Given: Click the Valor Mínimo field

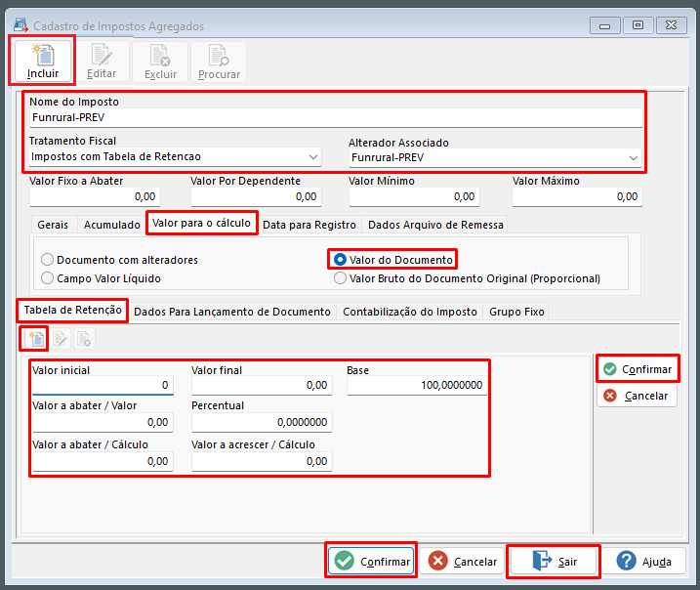Looking at the screenshot, I should click(414, 197).
